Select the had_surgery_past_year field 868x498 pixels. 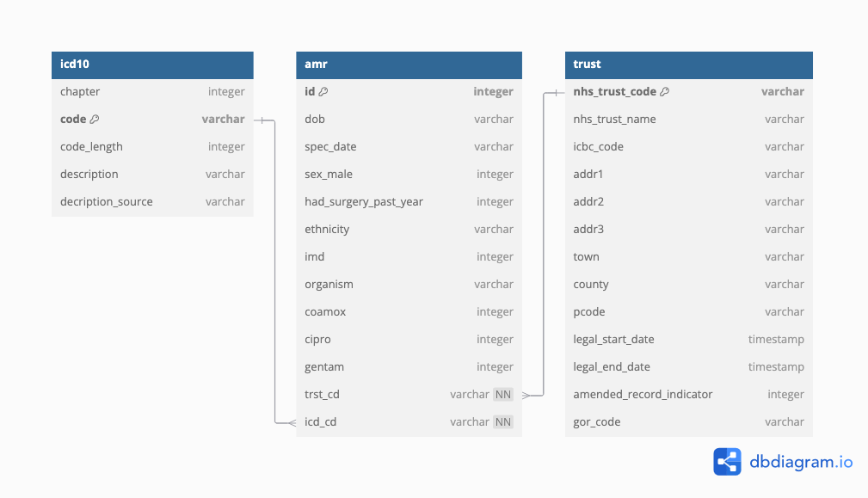409,202
